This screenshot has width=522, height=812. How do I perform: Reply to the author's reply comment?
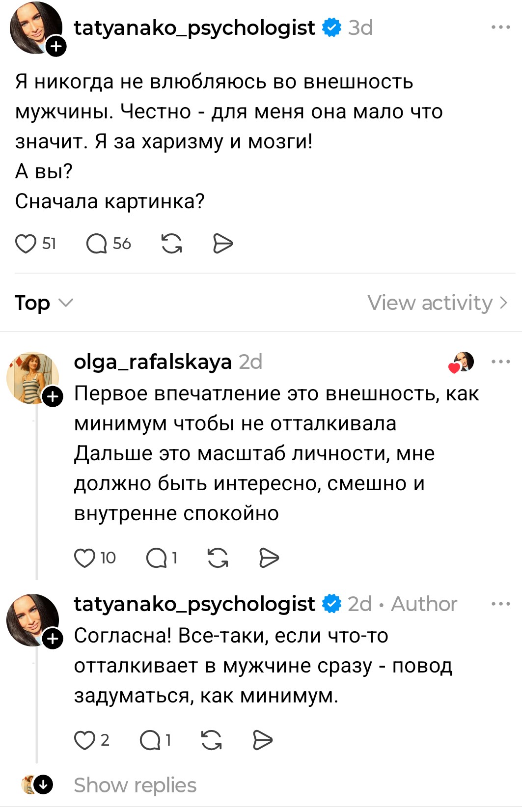tap(150, 740)
